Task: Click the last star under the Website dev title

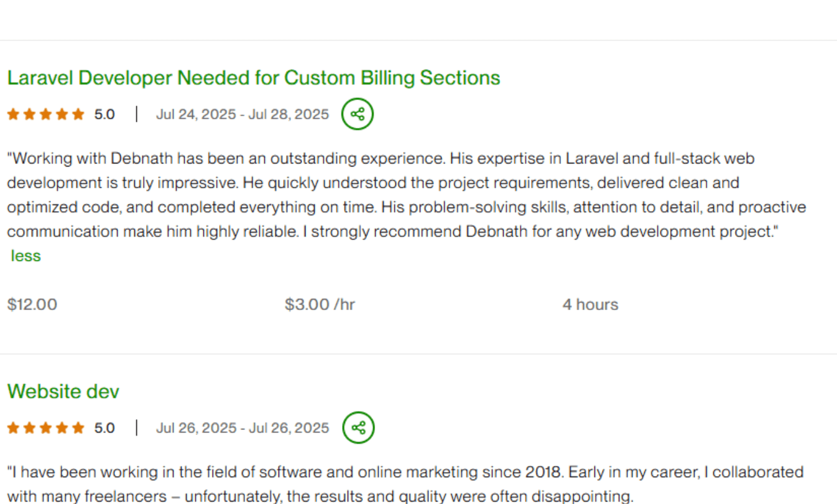Action: (x=77, y=428)
